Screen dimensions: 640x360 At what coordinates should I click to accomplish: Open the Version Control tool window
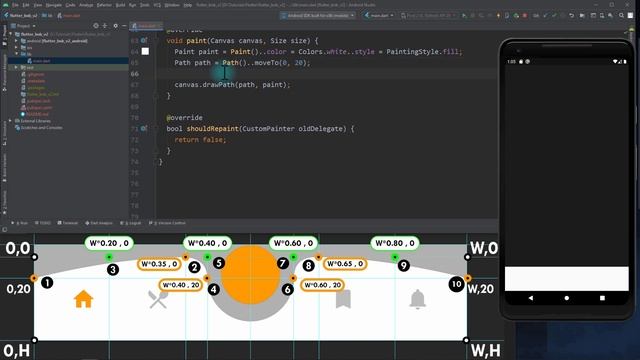tap(167, 223)
